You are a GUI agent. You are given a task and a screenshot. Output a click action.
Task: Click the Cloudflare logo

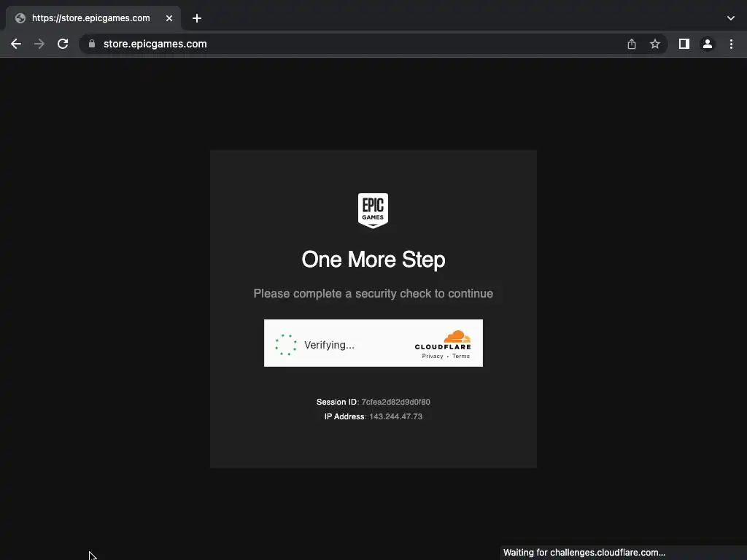click(443, 340)
